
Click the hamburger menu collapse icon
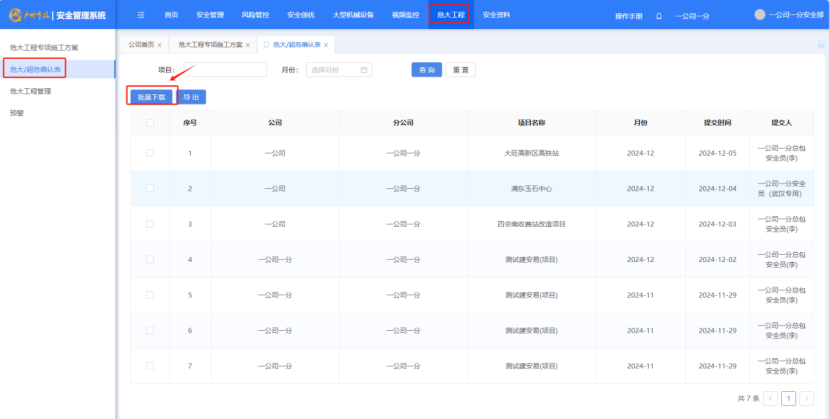pyautogui.click(x=141, y=15)
